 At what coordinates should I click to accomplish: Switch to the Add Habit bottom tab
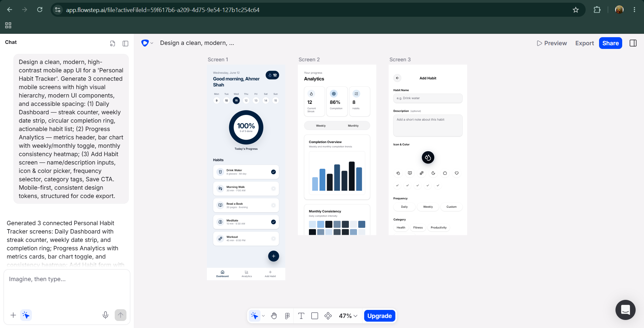270,274
